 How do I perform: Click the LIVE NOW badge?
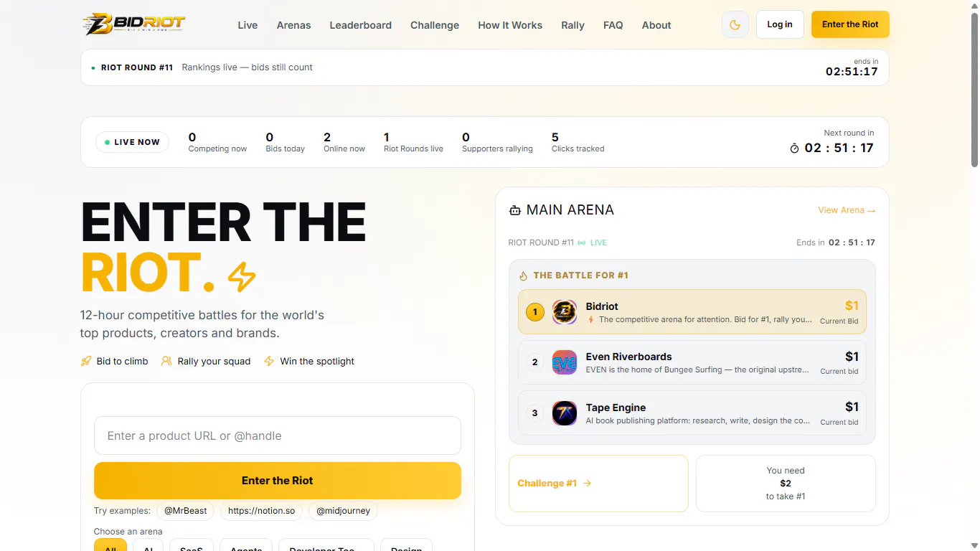[x=132, y=142]
